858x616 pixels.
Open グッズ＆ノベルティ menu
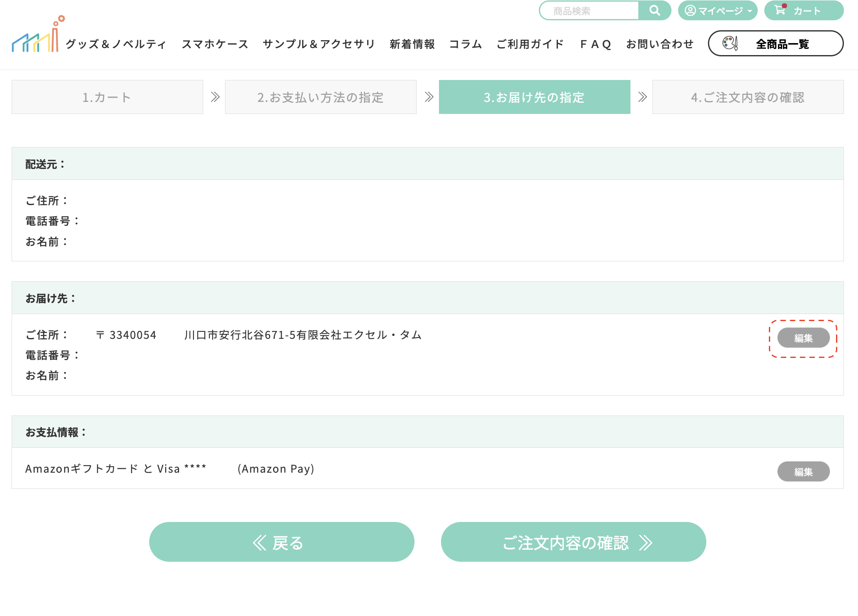coord(116,44)
